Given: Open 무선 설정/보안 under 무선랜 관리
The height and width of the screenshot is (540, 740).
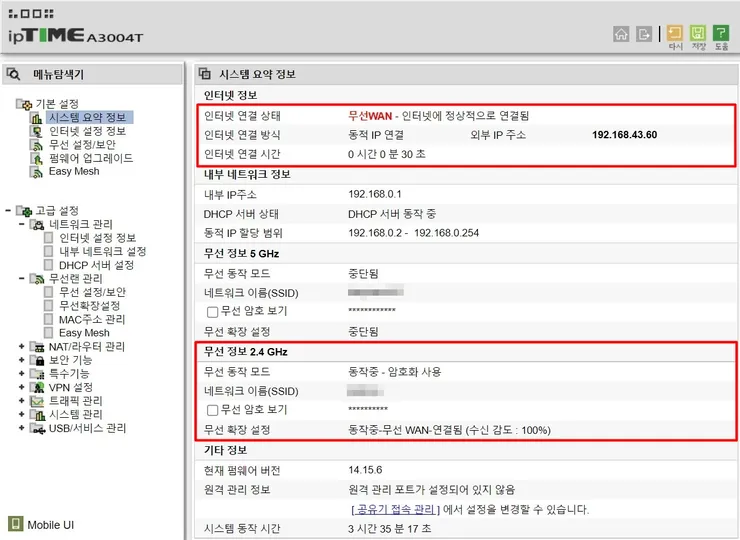Looking at the screenshot, I should click(x=92, y=292).
